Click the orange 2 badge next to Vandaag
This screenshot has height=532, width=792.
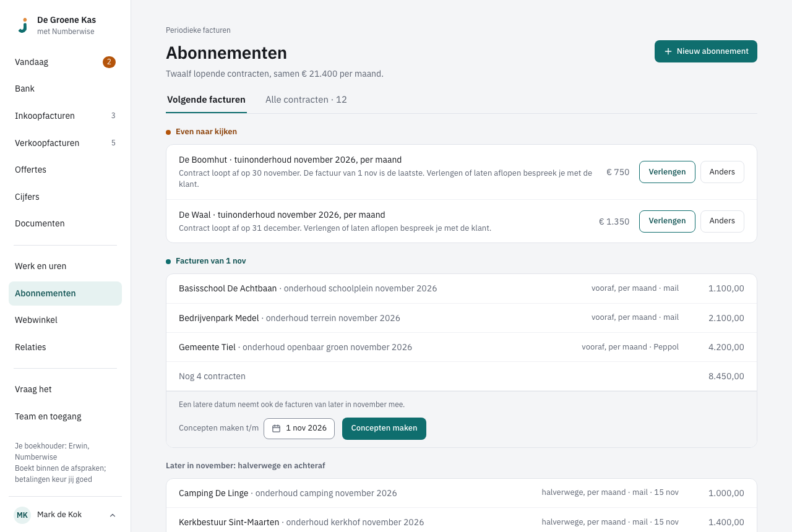(x=109, y=62)
